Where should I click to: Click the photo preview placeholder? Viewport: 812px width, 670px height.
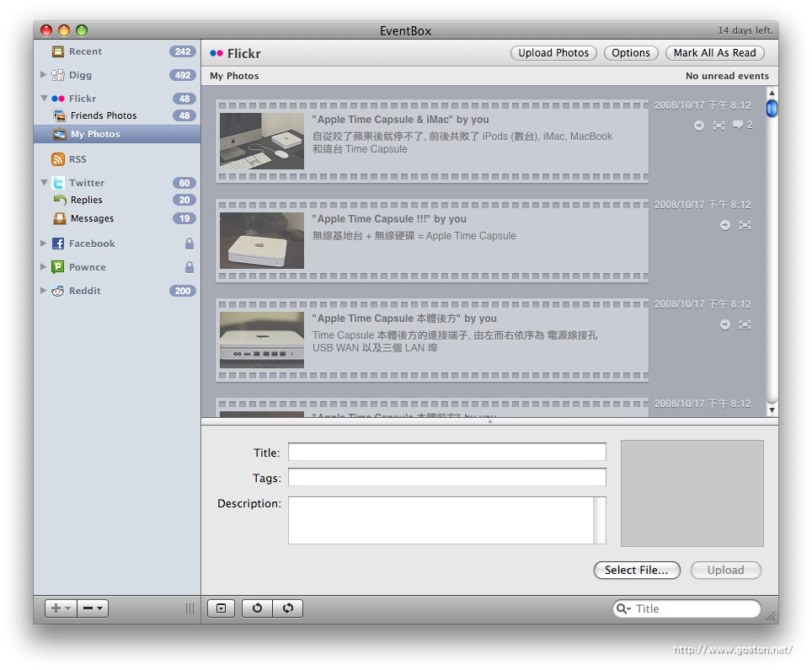pyautogui.click(x=692, y=493)
